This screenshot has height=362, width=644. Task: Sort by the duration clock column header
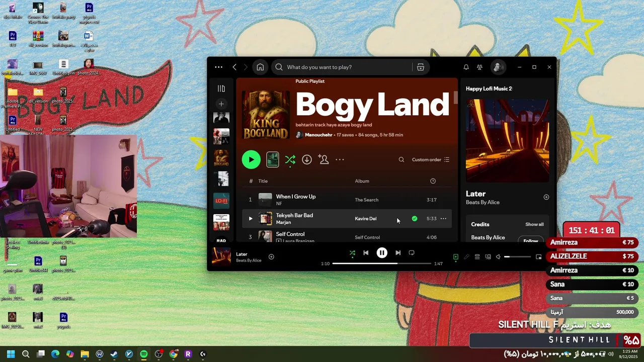click(x=433, y=181)
